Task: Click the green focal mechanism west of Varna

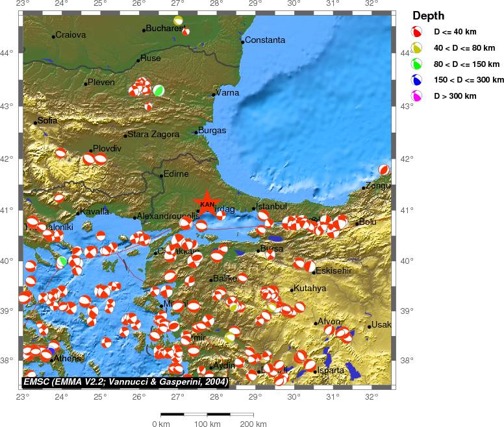Action: (x=158, y=90)
